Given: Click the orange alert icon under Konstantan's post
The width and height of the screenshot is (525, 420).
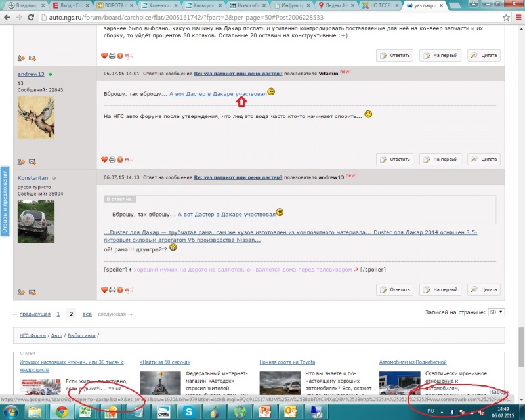Looking at the screenshot, I should 121,289.
